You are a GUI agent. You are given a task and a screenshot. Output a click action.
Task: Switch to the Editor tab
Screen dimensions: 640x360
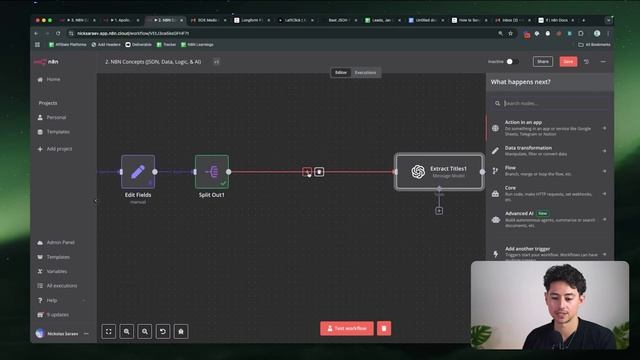341,73
